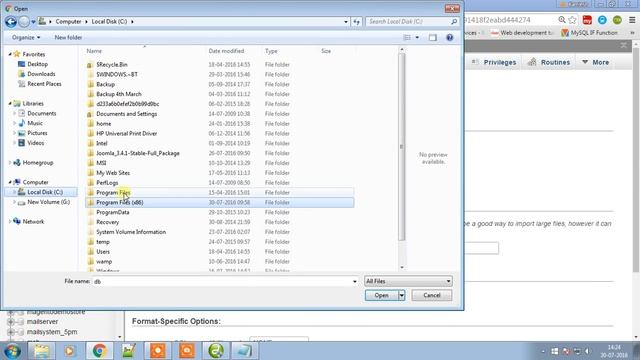The width and height of the screenshot is (640, 360).
Task: Select the Program Files (x86) folder
Action: 220,202
